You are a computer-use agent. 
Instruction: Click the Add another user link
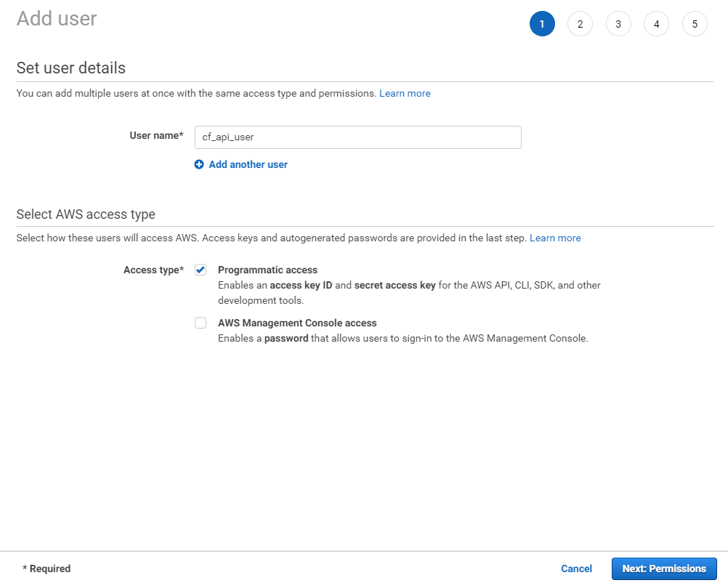pos(248,165)
